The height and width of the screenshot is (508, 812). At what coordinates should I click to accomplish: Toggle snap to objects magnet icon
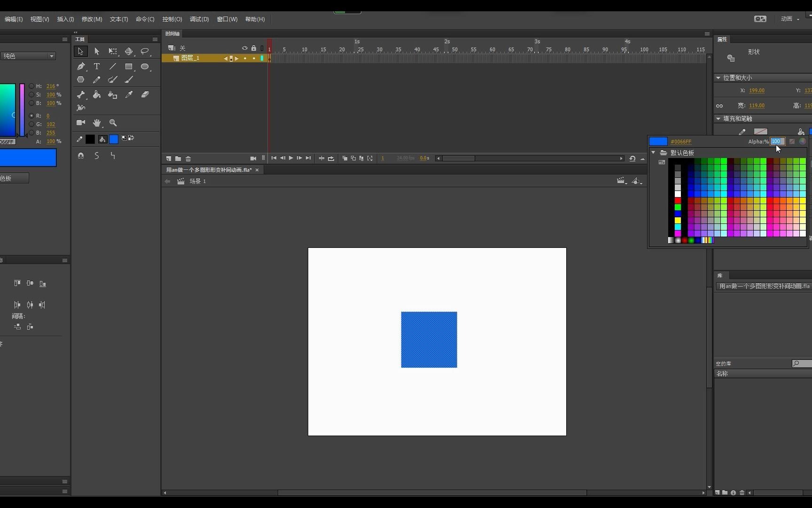[81, 155]
